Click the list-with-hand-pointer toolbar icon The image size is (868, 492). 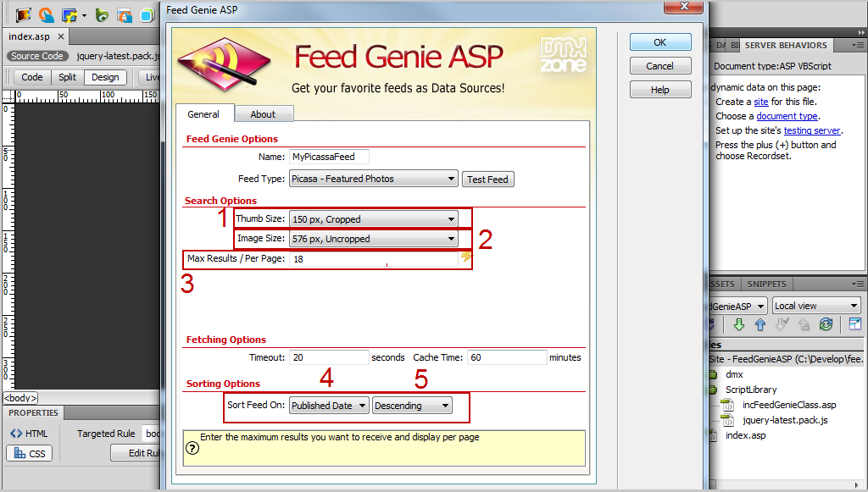[x=125, y=15]
